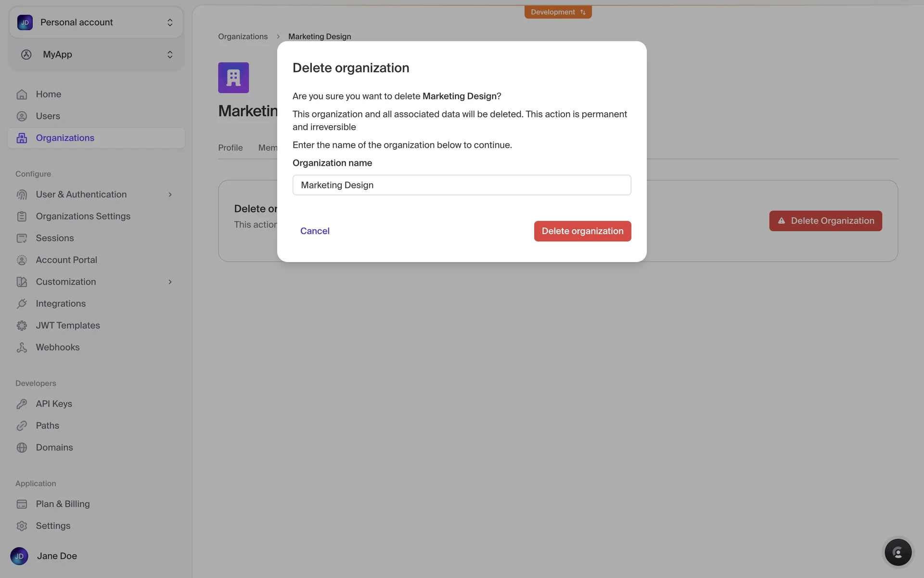The image size is (924, 578).
Task: Click the Paths link icon
Action: pyautogui.click(x=22, y=426)
